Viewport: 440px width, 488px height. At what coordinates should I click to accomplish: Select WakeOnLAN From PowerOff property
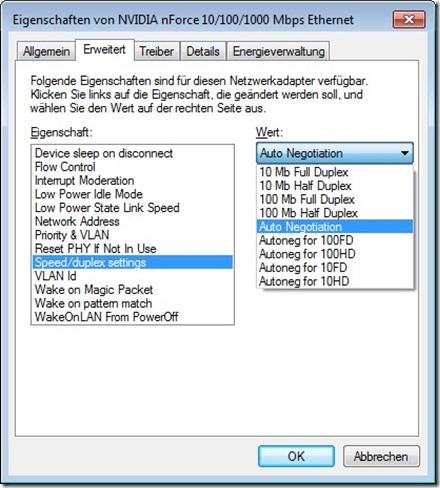tap(133, 317)
